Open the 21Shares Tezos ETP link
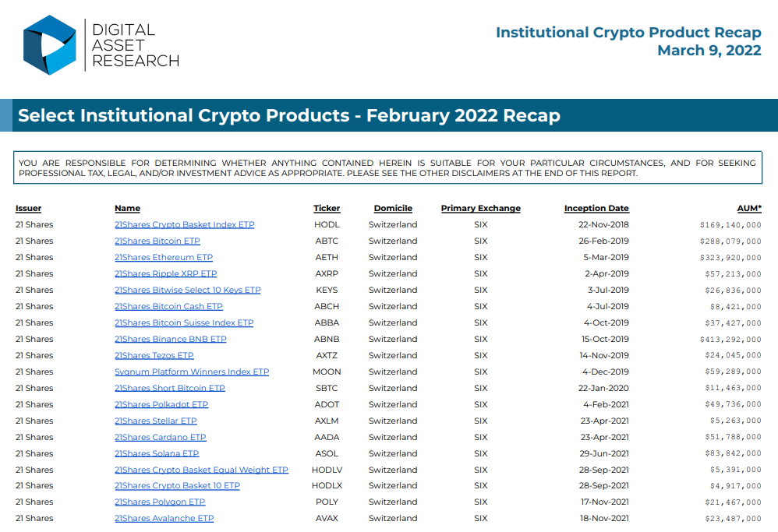The height and width of the screenshot is (532, 778). pyautogui.click(x=154, y=355)
